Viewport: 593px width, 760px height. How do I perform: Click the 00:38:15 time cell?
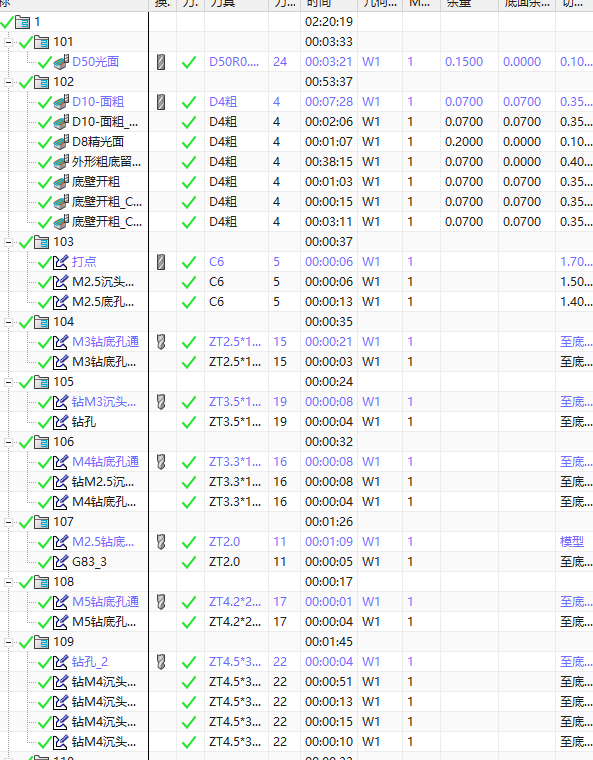coord(329,162)
